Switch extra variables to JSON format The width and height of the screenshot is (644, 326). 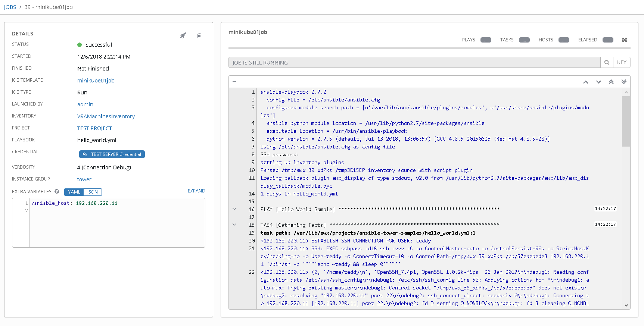[x=93, y=192]
